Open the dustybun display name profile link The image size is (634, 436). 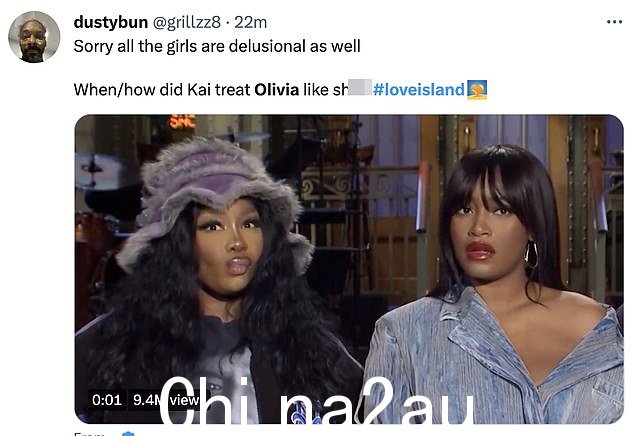pyautogui.click(x=111, y=22)
